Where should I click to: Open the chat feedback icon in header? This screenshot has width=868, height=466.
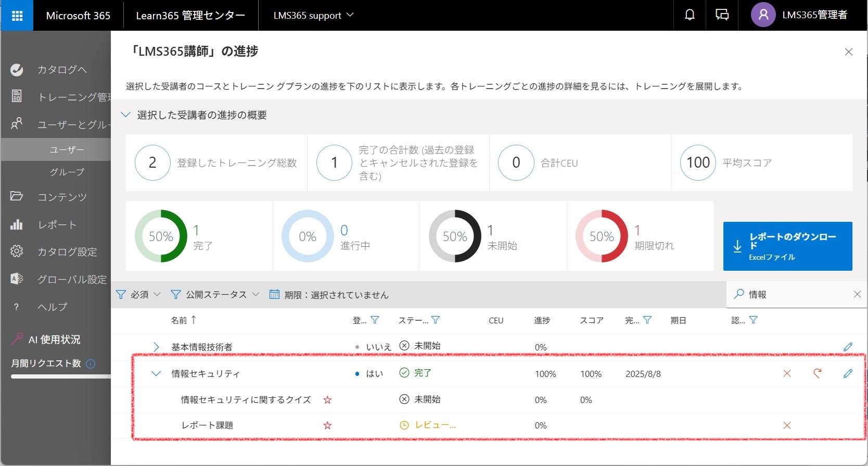[722, 15]
